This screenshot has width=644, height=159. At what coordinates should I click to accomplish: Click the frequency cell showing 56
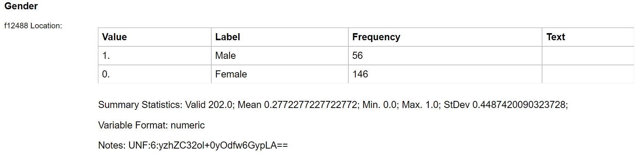(358, 55)
